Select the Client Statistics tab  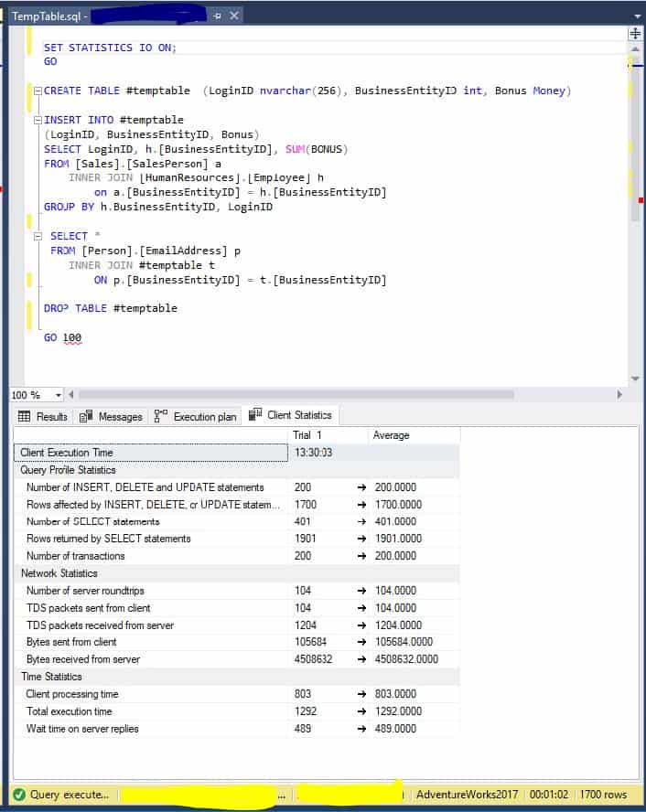(x=290, y=415)
